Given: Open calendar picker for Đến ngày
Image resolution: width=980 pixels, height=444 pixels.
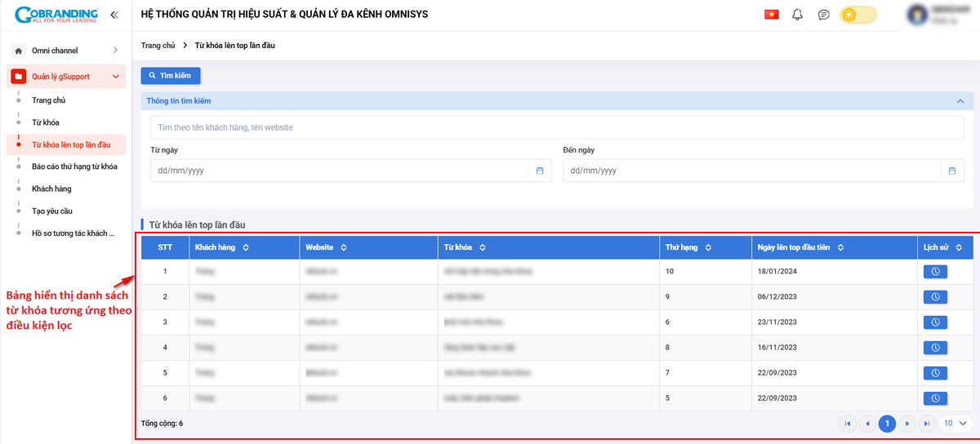Looking at the screenshot, I should [x=952, y=171].
